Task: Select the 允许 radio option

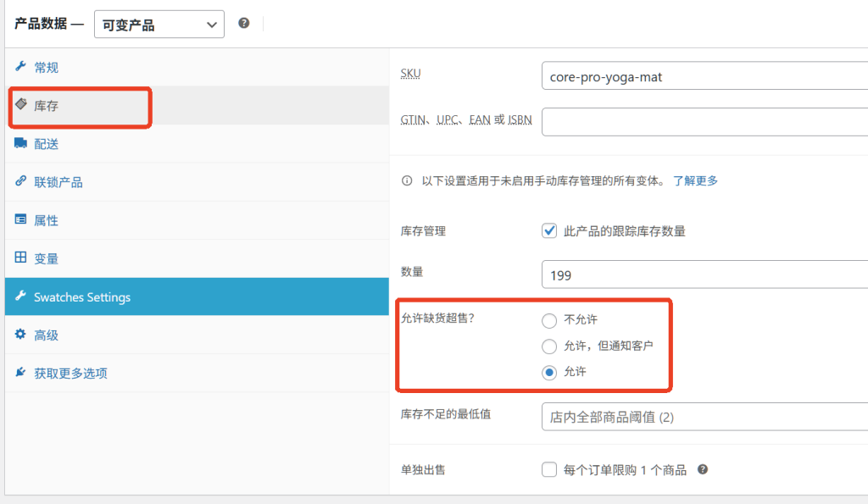Action: click(549, 372)
